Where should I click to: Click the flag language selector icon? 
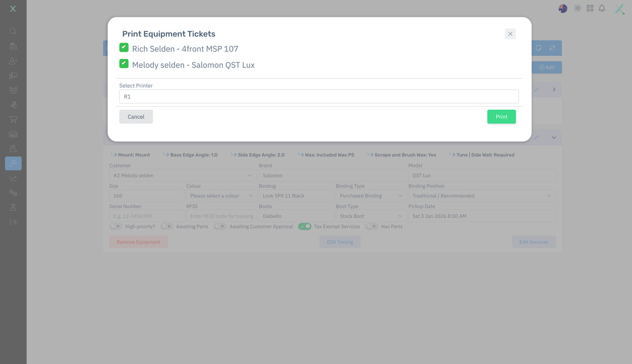[x=563, y=8]
